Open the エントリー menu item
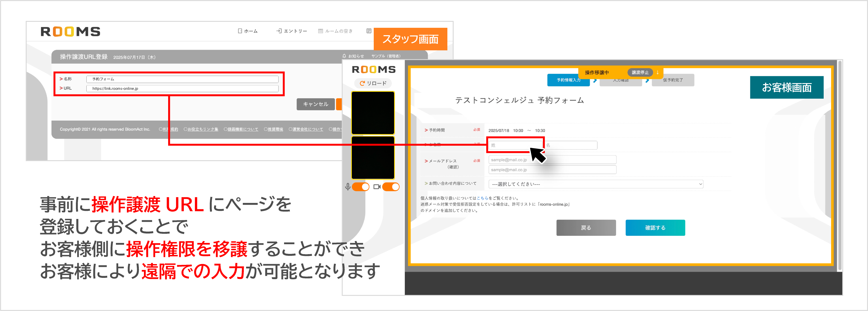The width and height of the screenshot is (868, 311). tap(292, 31)
